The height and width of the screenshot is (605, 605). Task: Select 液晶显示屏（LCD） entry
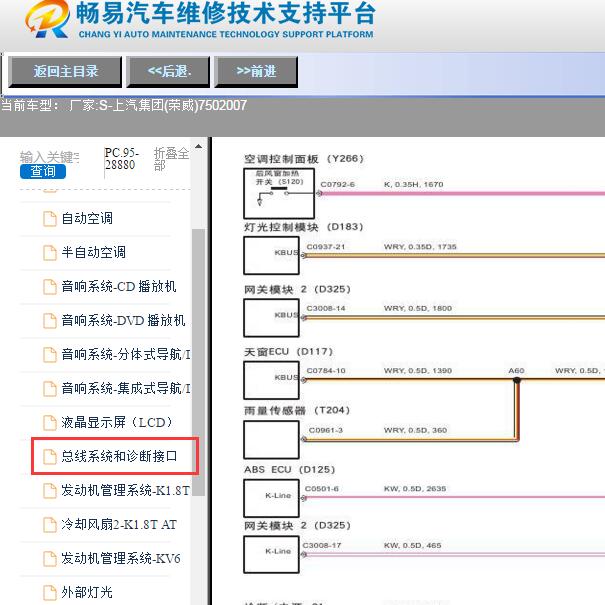pos(117,422)
